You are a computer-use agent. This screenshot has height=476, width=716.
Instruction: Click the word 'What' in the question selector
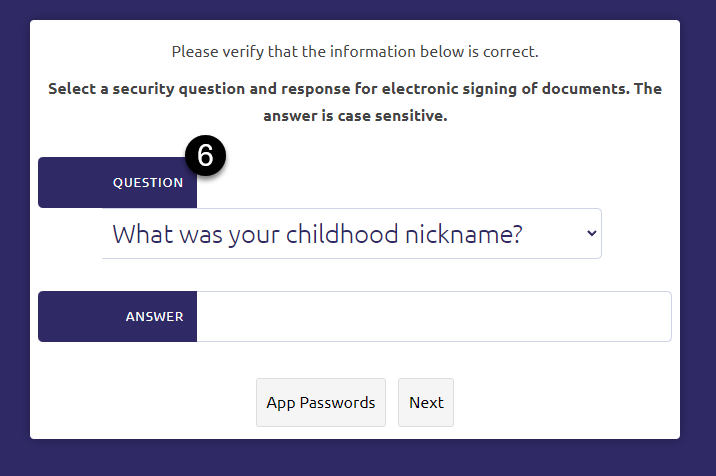[137, 234]
